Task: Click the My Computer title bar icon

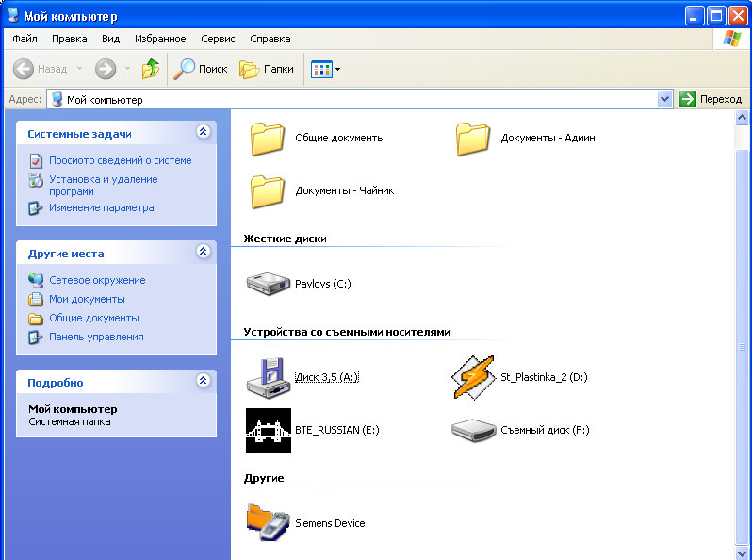Action: (13, 15)
